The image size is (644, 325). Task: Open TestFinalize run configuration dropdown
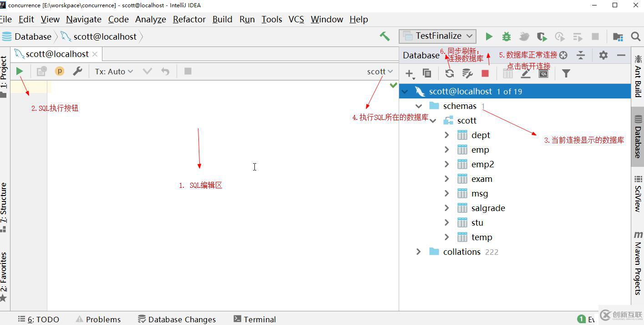pyautogui.click(x=437, y=36)
